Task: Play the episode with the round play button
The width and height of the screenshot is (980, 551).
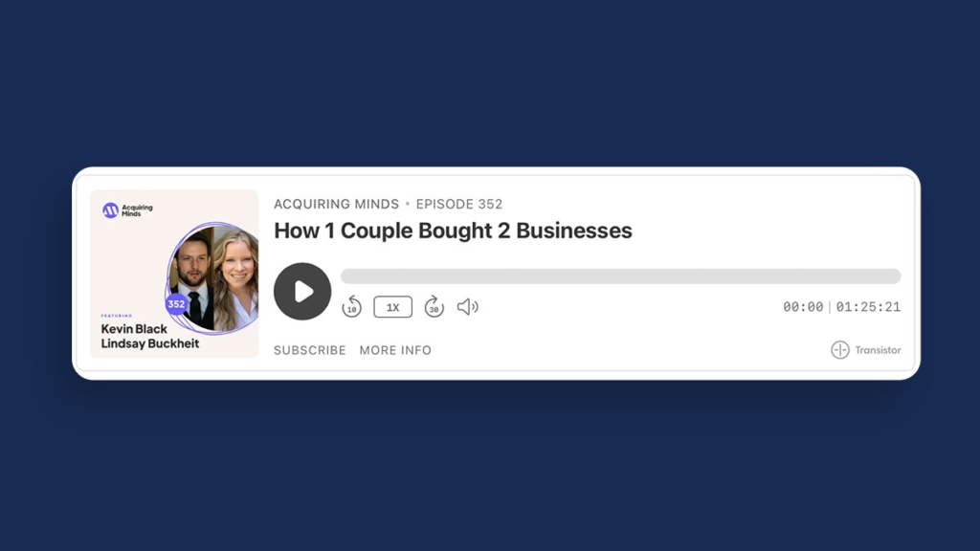Action: click(x=302, y=291)
